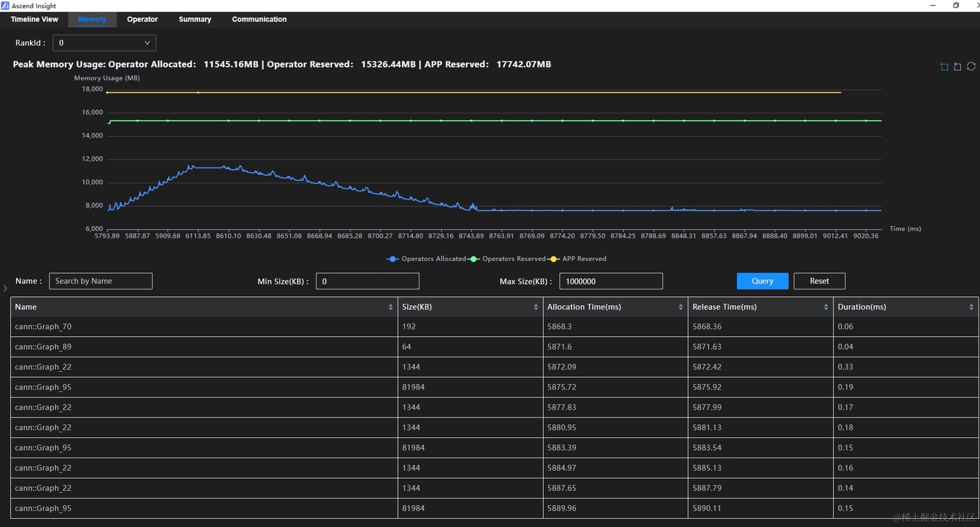Viewport: 980px width, 527px height.
Task: Sort by Allocation Time column arrows
Action: coord(681,307)
